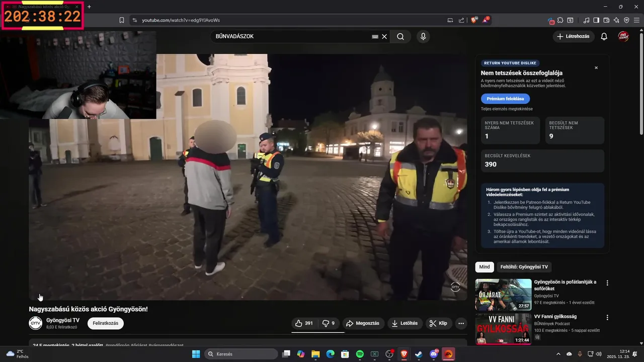
Task: Click the Prémium feloldása button
Action: point(505,99)
